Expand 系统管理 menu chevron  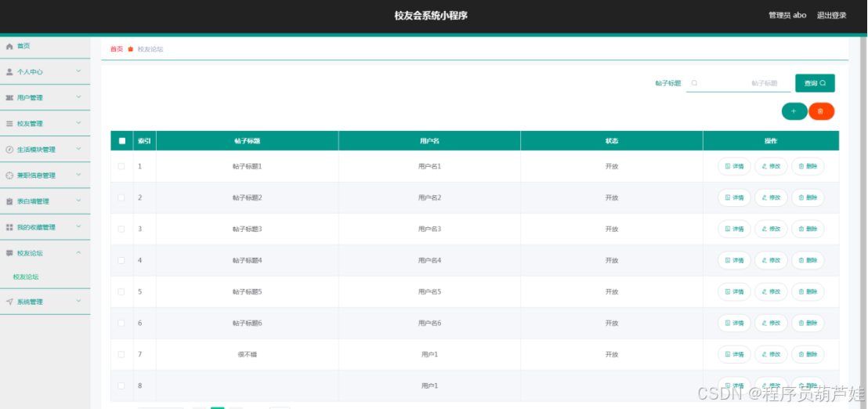click(78, 301)
